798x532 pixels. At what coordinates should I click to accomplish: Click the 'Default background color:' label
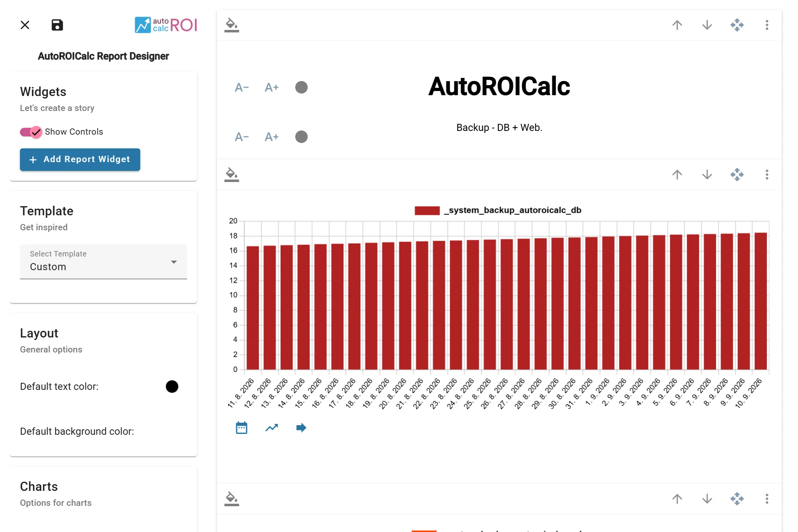coord(77,431)
